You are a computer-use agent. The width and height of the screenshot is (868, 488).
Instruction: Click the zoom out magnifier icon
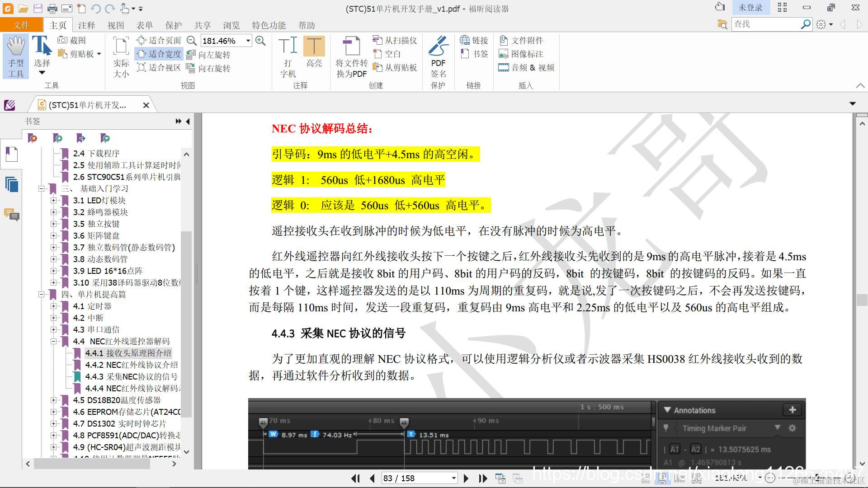pos(192,41)
